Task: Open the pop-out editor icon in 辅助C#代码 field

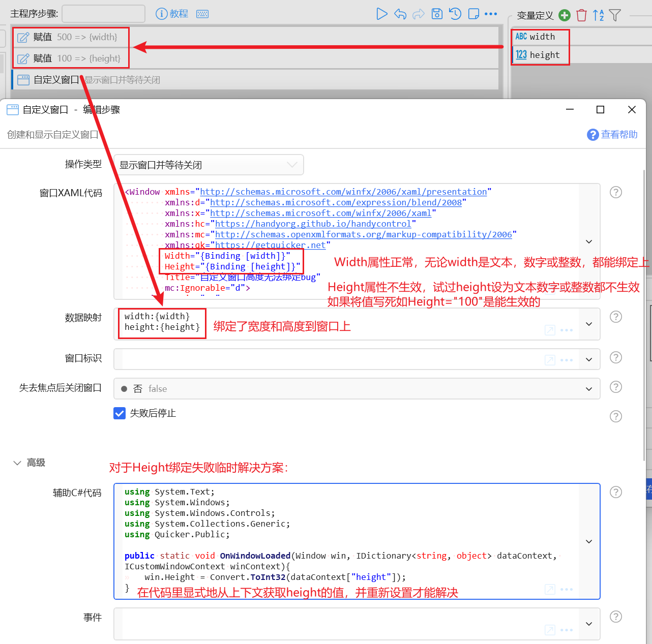Action: pyautogui.click(x=550, y=589)
